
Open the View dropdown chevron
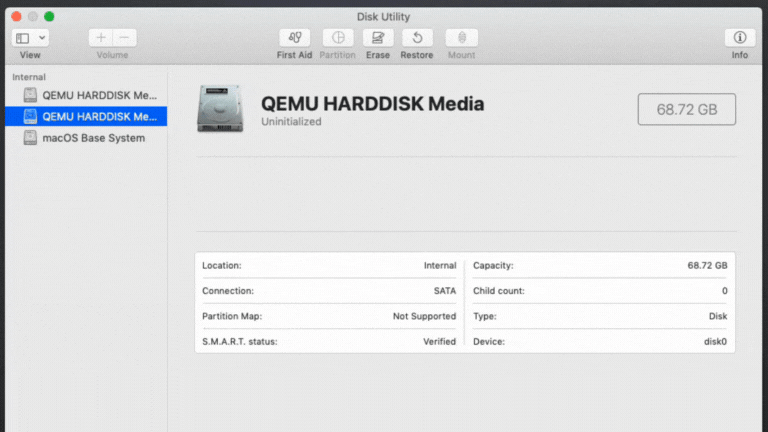pyautogui.click(x=42, y=38)
